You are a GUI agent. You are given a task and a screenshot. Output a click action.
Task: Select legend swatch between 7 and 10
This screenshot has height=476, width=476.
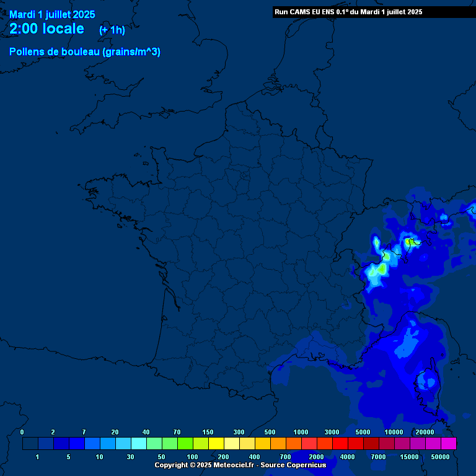(92, 443)
